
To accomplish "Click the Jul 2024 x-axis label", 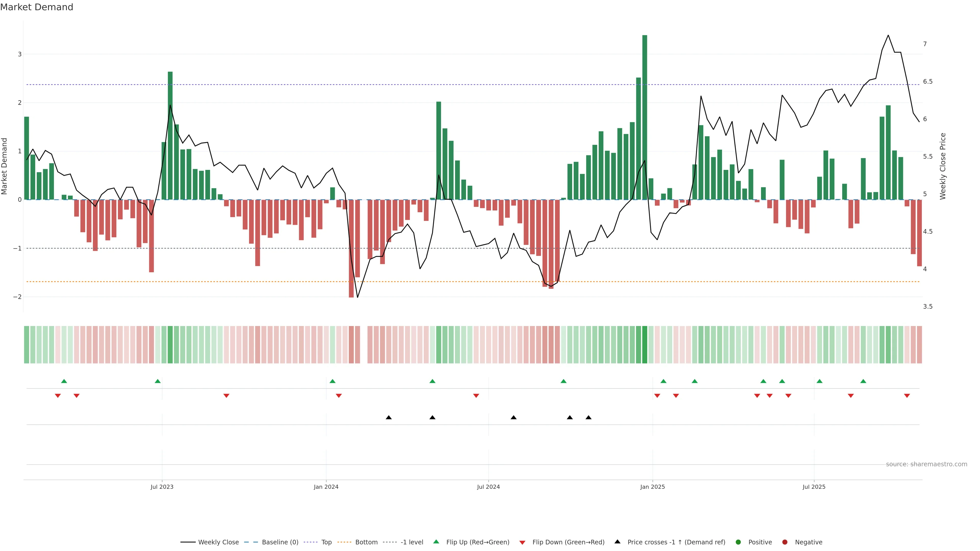I will 488,487.
